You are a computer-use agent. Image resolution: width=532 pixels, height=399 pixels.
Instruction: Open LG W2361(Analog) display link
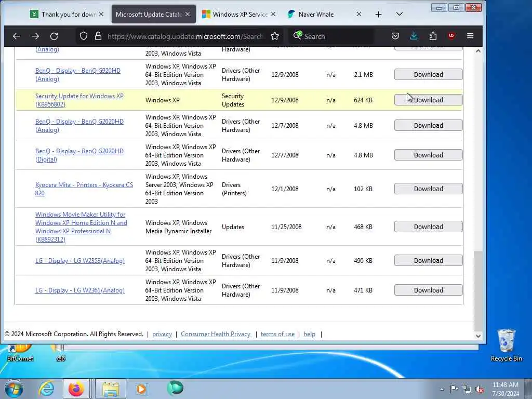(79, 290)
